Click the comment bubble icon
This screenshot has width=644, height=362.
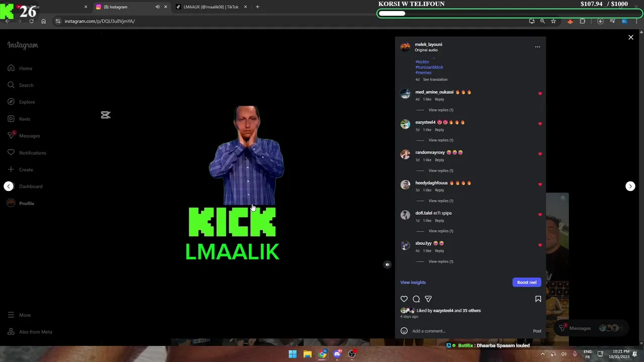pyautogui.click(x=416, y=299)
